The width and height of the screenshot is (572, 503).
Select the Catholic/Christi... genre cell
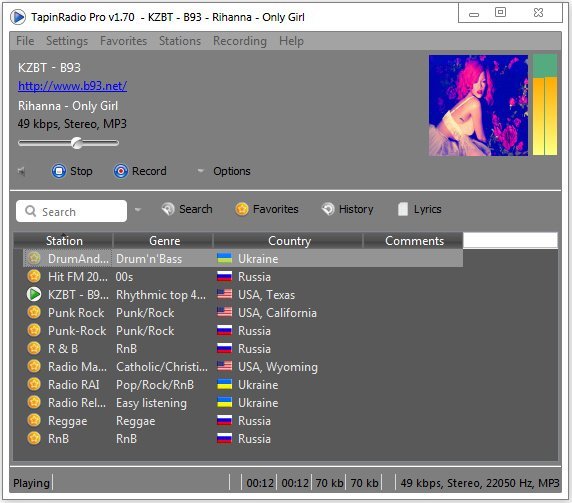(162, 367)
